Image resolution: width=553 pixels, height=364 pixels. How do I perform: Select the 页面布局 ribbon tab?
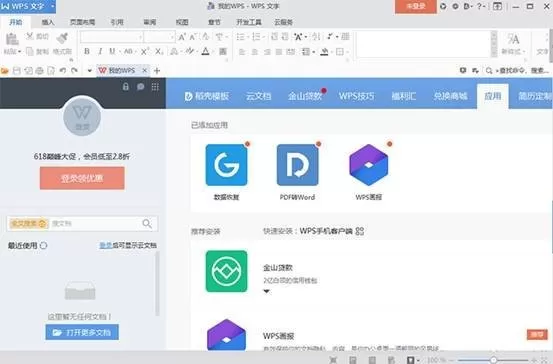82,22
